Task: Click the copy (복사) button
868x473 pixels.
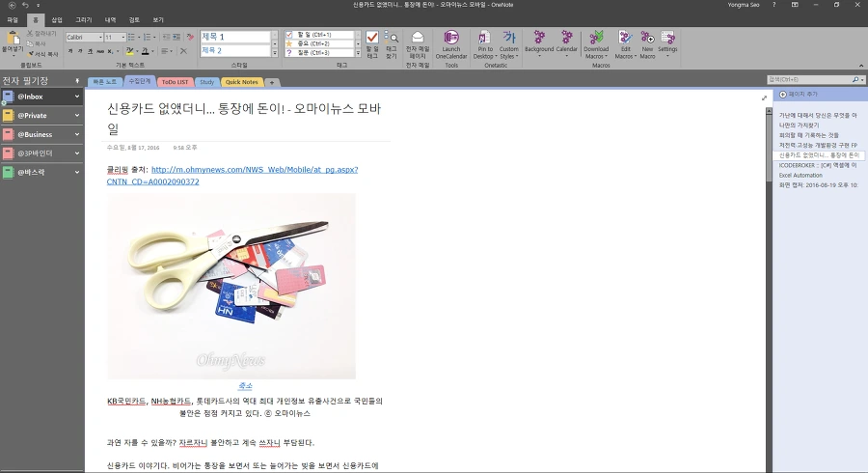Action: (x=37, y=43)
